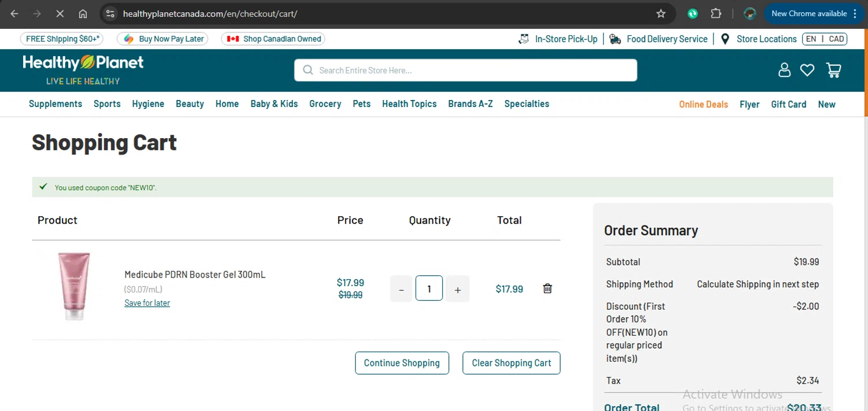Screen dimensions: 868x411
Task: Click Calculate Shipping in next step text
Action: [x=758, y=284]
